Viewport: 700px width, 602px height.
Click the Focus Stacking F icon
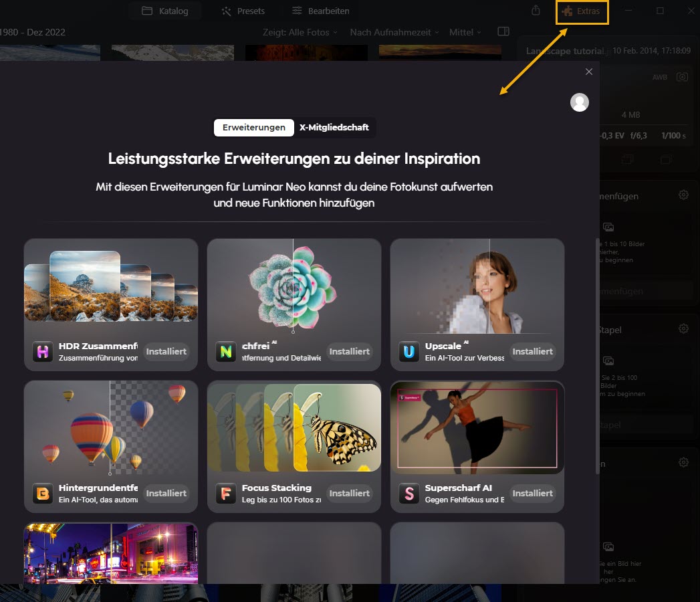pos(226,494)
